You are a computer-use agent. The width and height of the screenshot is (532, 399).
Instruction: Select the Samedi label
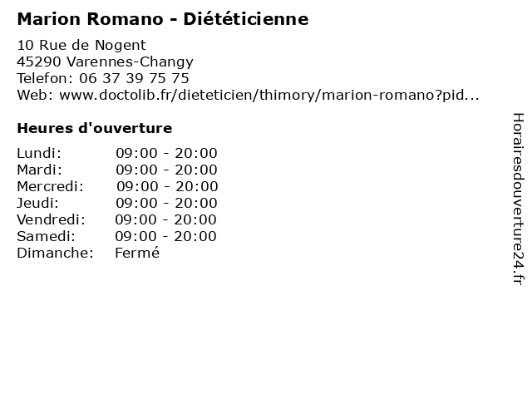point(47,236)
